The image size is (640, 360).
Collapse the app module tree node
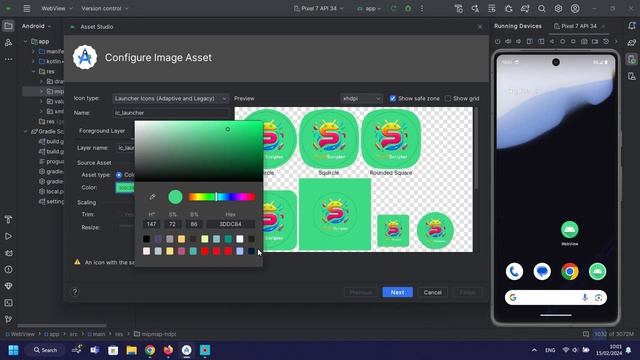[26, 41]
